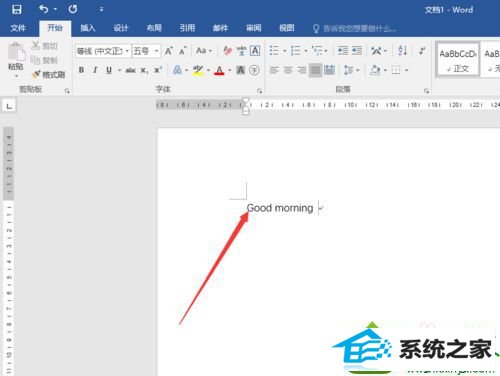Click the Line Spacing icon
This screenshot has width=500, height=376.
click(349, 70)
